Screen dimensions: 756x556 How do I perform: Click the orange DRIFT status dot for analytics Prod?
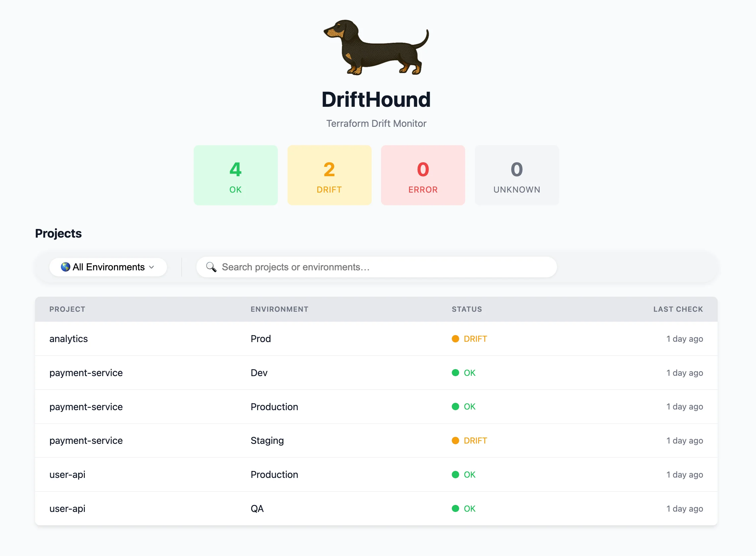pyautogui.click(x=455, y=339)
